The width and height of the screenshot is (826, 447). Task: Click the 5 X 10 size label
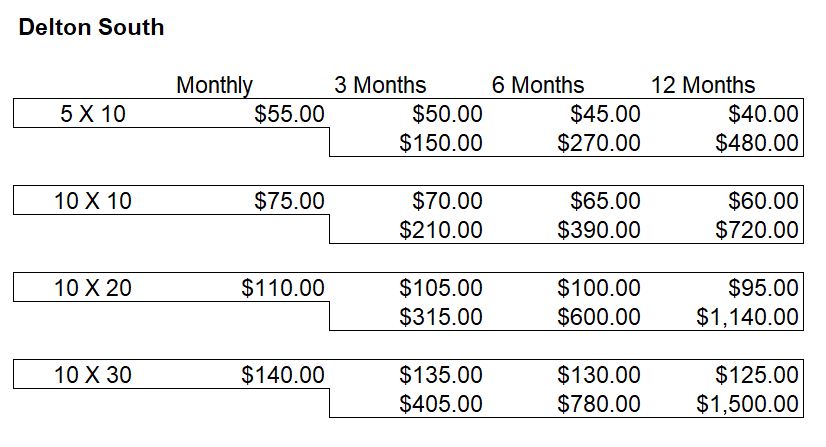coord(93,114)
